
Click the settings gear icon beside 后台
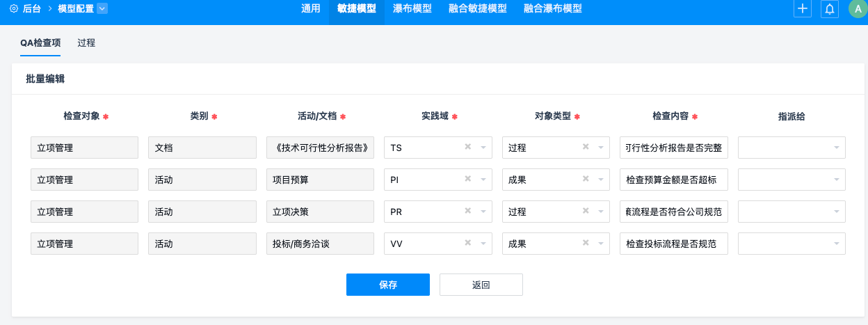tap(13, 8)
